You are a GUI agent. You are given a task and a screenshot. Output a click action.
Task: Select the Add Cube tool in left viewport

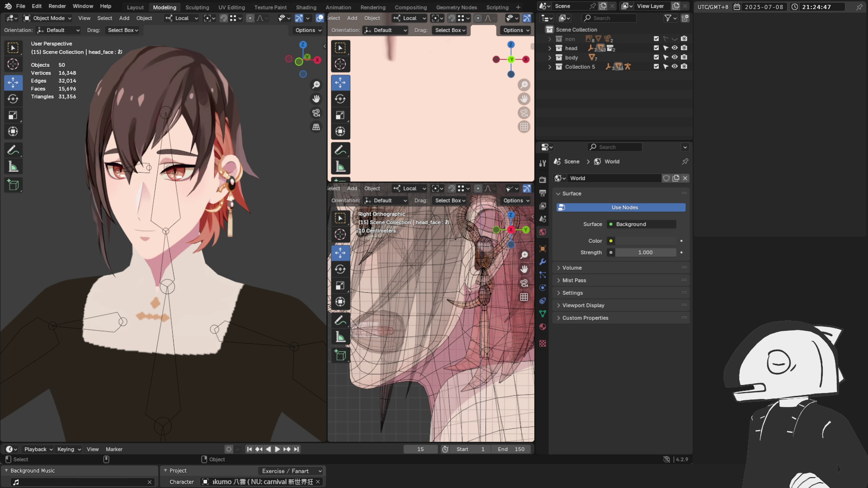pyautogui.click(x=13, y=185)
